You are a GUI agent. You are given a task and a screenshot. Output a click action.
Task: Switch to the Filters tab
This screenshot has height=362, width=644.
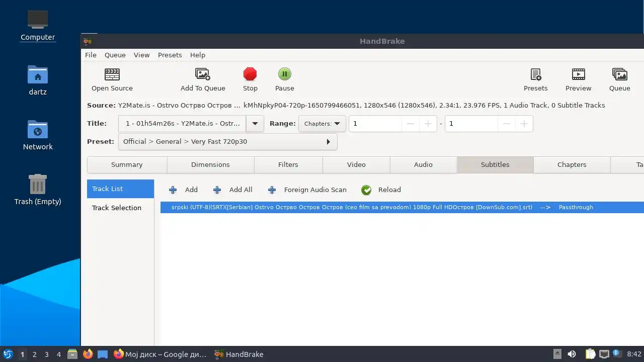(288, 165)
